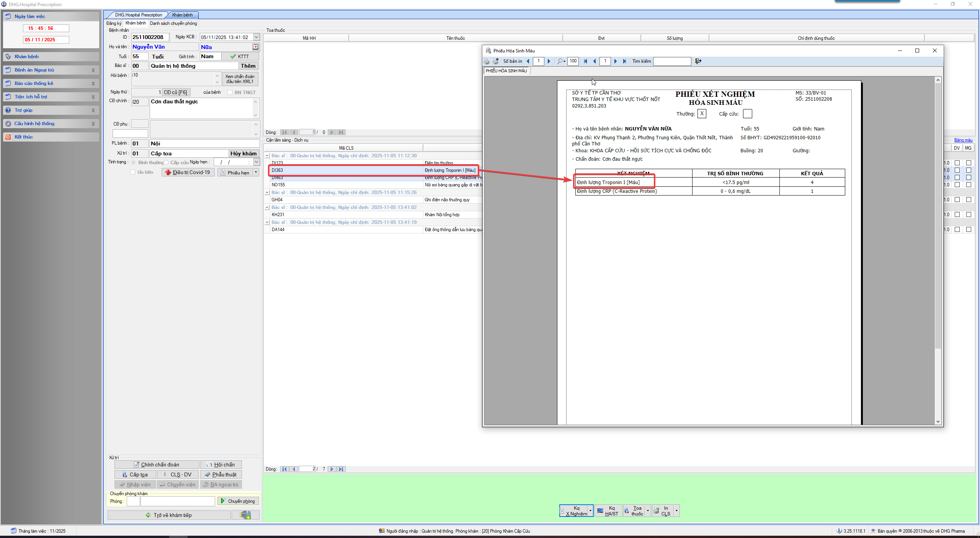The image size is (980, 538).
Task: Click the Tìm kiếm search field
Action: pos(671,61)
